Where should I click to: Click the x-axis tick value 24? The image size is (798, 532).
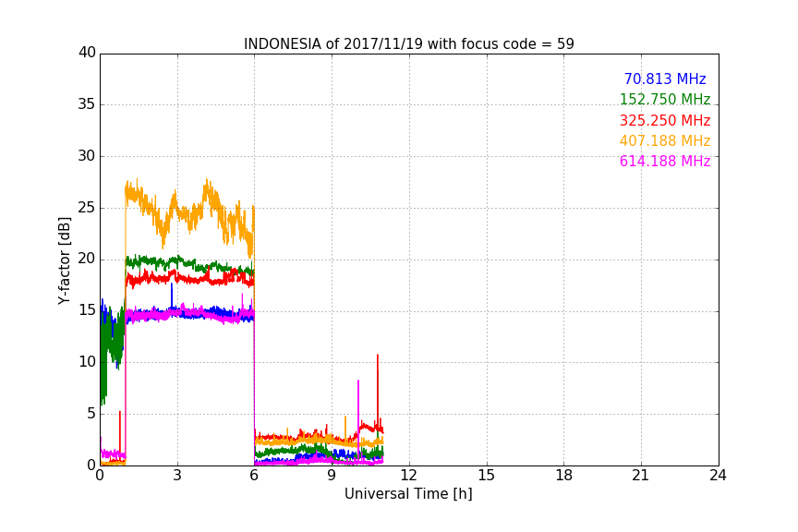pyautogui.click(x=718, y=476)
